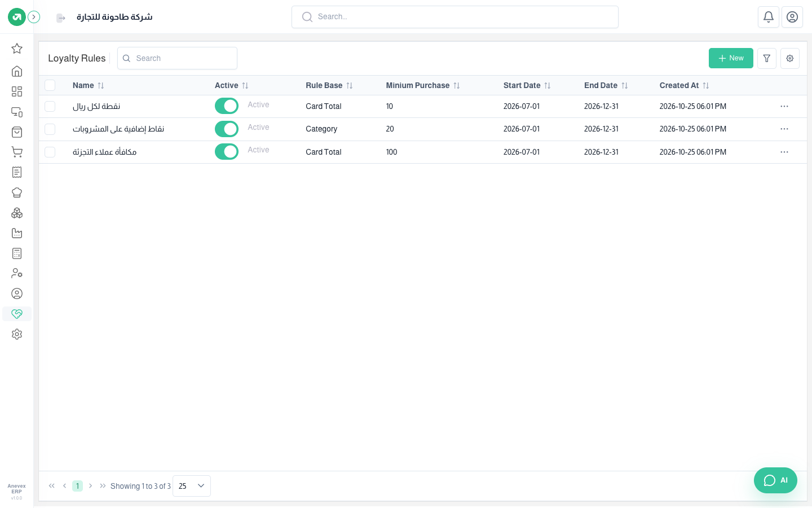Open the rows-per-page dropdown showing 25

pyautogui.click(x=192, y=486)
